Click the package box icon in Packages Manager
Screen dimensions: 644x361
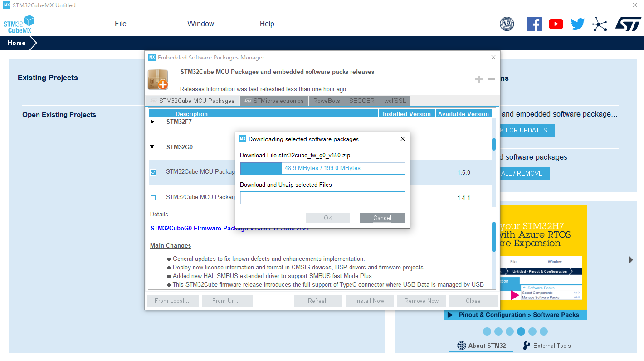click(x=158, y=79)
